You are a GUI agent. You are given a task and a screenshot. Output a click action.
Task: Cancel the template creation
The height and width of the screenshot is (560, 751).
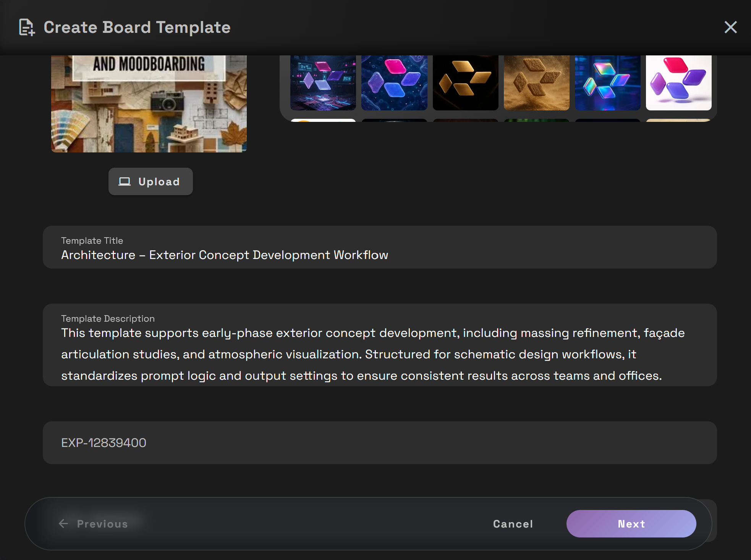coord(513,524)
